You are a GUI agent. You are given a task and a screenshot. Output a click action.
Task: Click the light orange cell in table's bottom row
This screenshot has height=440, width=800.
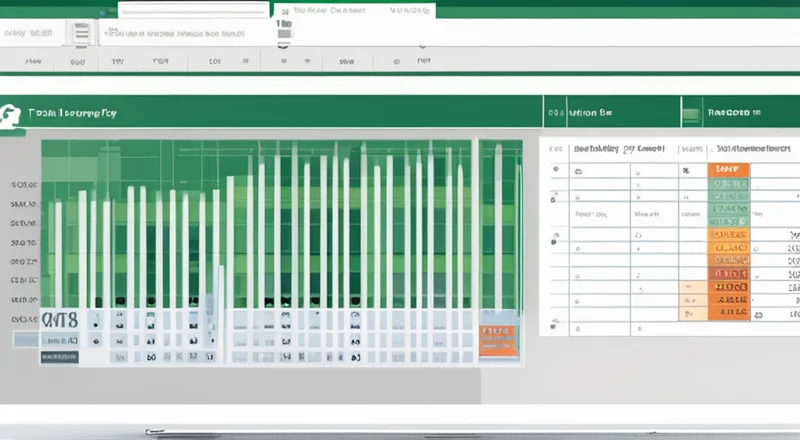(x=689, y=313)
